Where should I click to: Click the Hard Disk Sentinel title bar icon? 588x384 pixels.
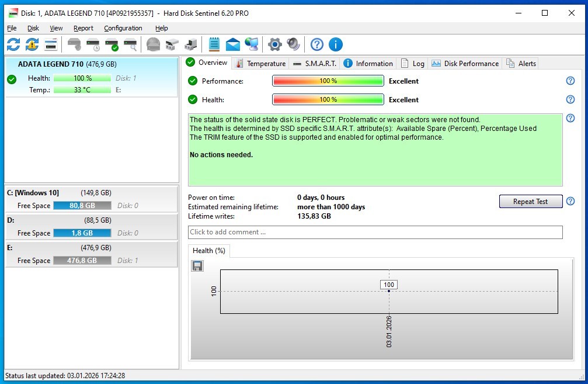pos(13,13)
